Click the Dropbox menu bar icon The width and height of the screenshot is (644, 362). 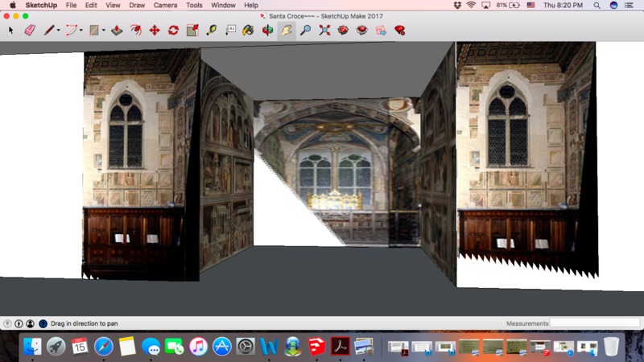[x=457, y=6]
